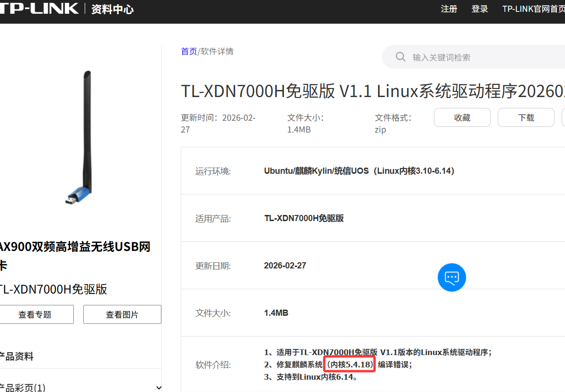The height and width of the screenshot is (392, 565).
Task: Focus the 输入关键词检索 search field
Action: tap(473, 58)
